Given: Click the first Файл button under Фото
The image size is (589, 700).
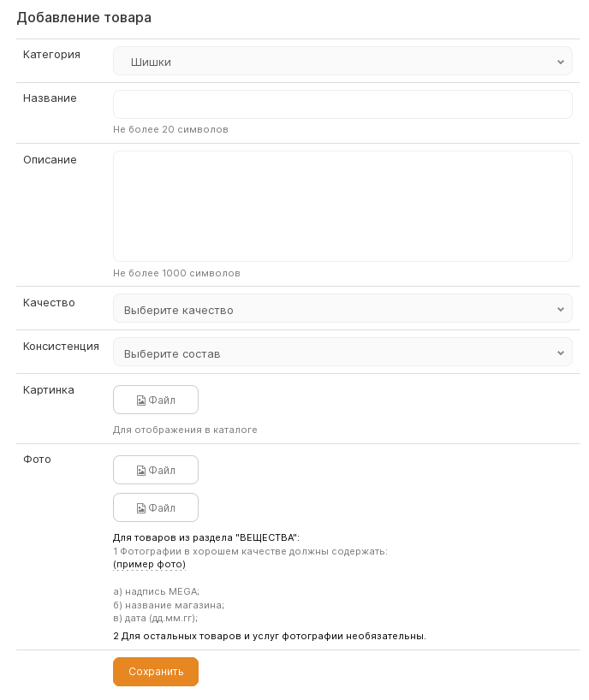Looking at the screenshot, I should click(x=155, y=470).
